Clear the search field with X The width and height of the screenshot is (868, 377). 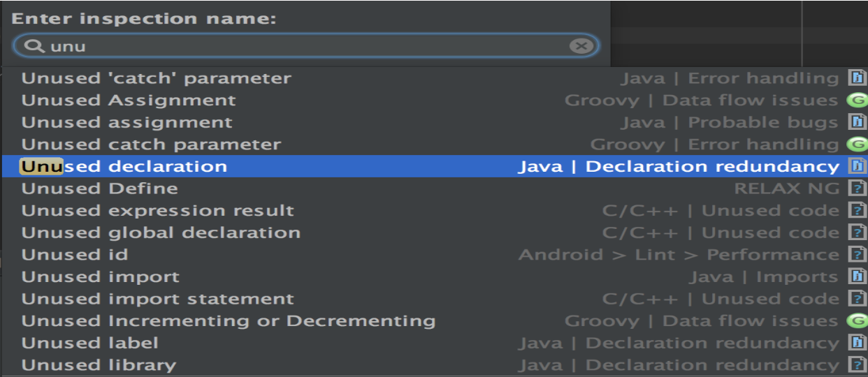tap(580, 47)
